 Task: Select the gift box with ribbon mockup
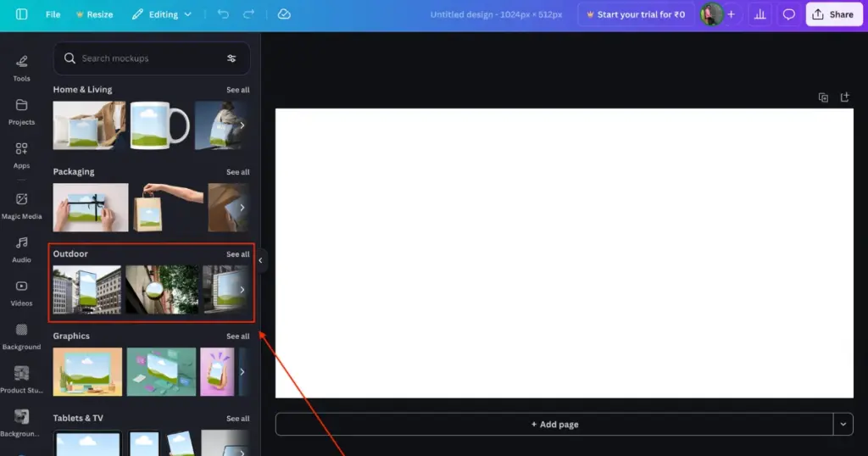90,208
